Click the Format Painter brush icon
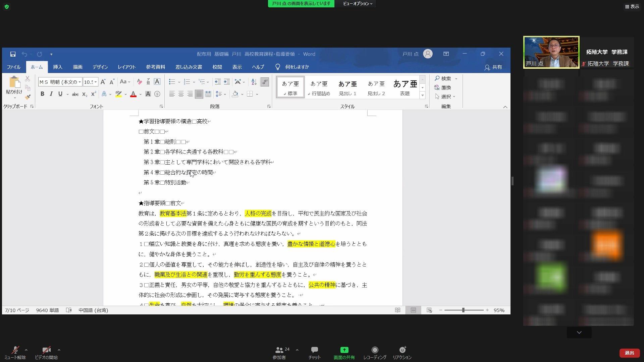Viewport: 644px width, 362px height. pos(28,97)
